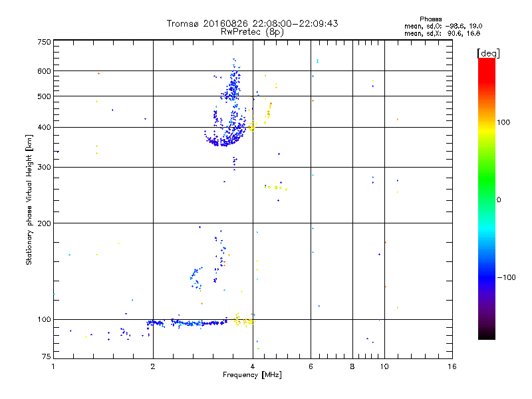Click the x-axis tick label '8'
The width and height of the screenshot is (532, 399).
click(352, 366)
